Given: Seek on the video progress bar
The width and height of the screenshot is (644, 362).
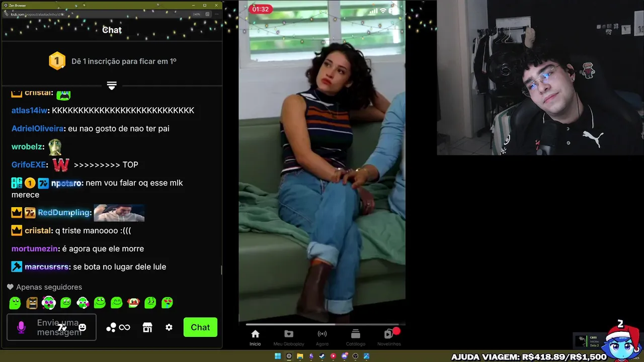Looking at the screenshot, I should click(x=322, y=324).
